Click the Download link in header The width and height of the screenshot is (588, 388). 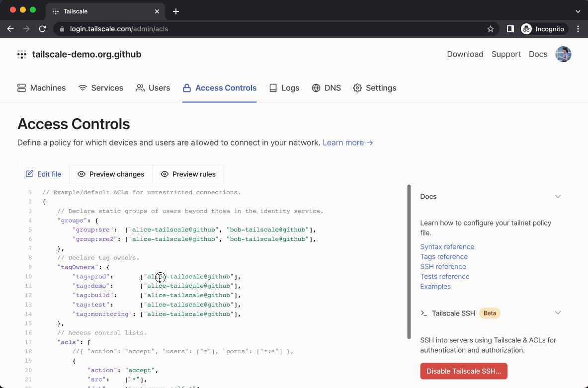[x=465, y=54]
